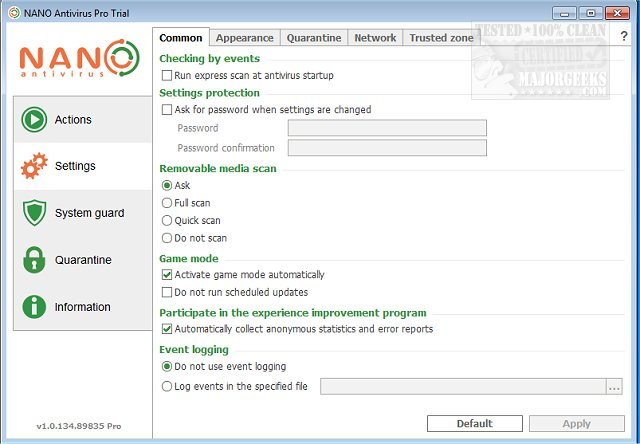640x444 pixels.
Task: Click the green padlock Quarantine icon
Action: 34,260
